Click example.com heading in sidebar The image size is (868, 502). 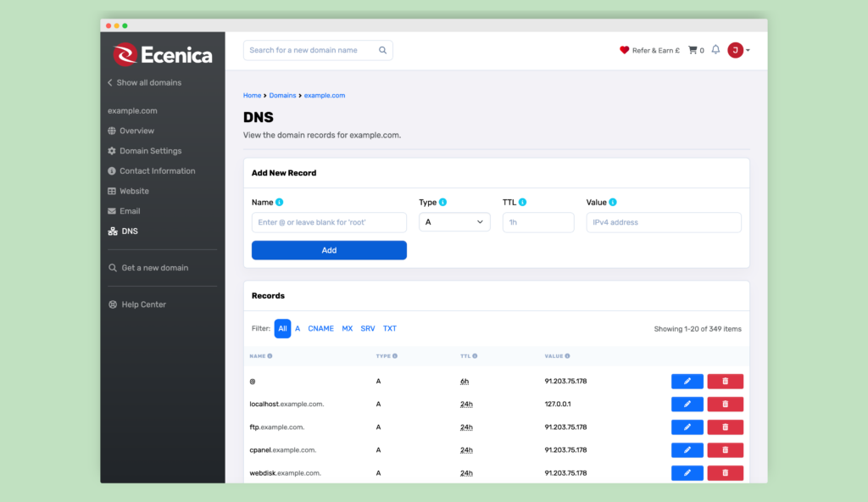click(132, 111)
